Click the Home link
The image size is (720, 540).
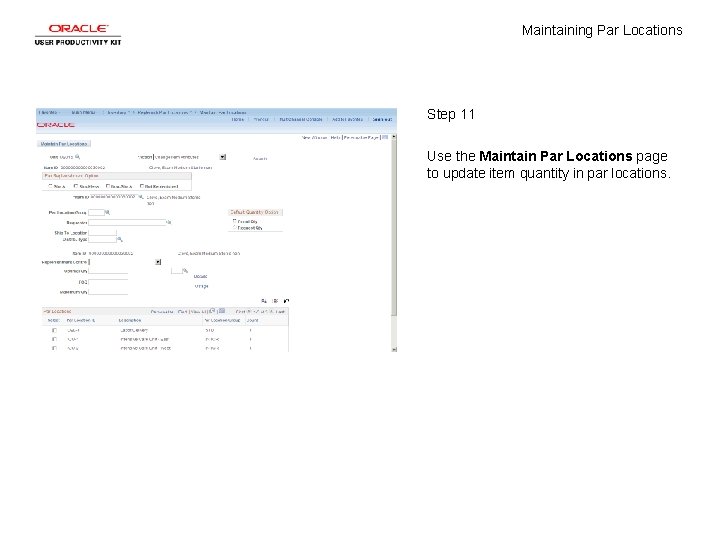237,119
